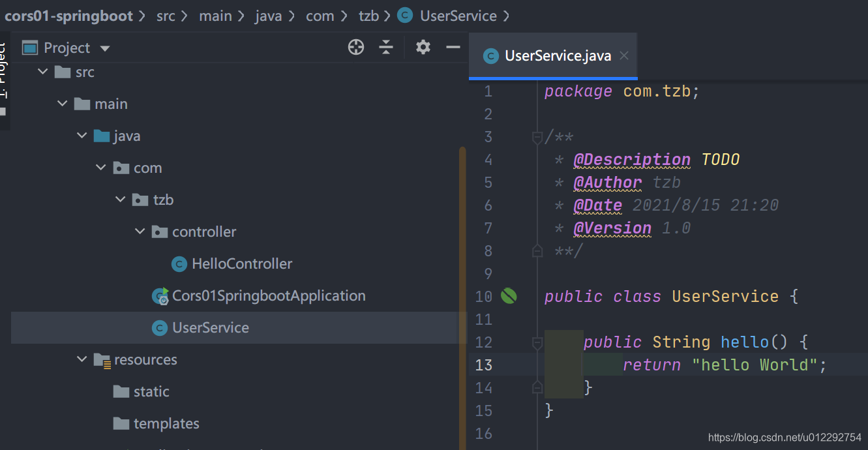Viewport: 868px width, 450px height.
Task: Open Project panel settings gear
Action: [423, 47]
